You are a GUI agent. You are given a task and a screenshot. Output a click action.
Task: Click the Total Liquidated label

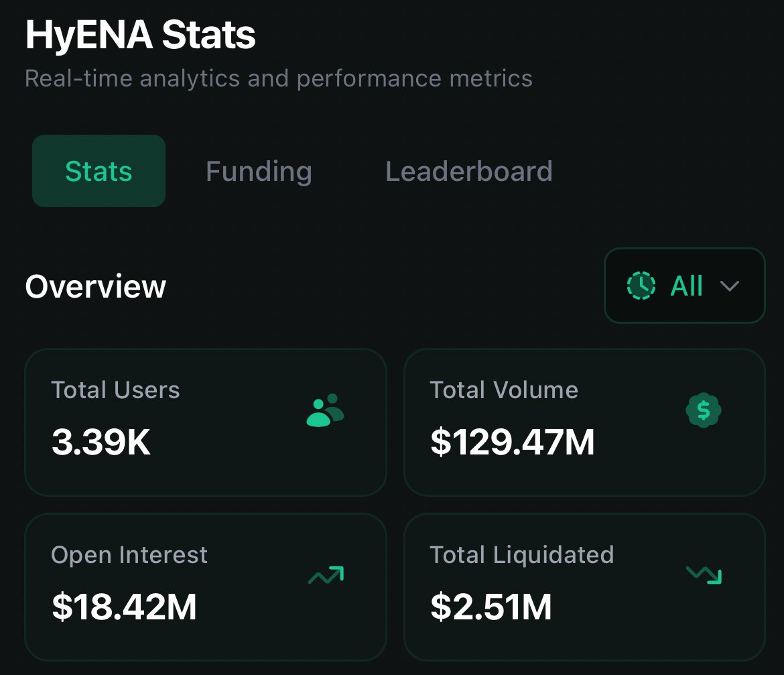point(522,555)
